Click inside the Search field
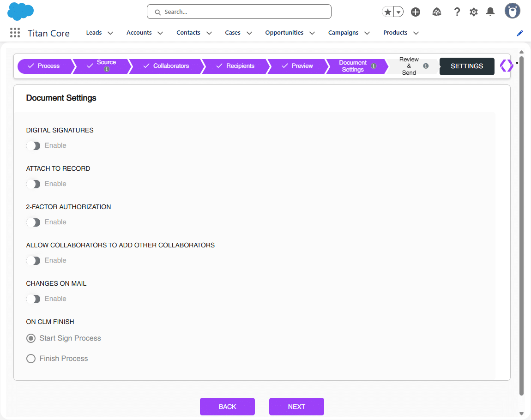This screenshot has width=531, height=420. pos(239,12)
